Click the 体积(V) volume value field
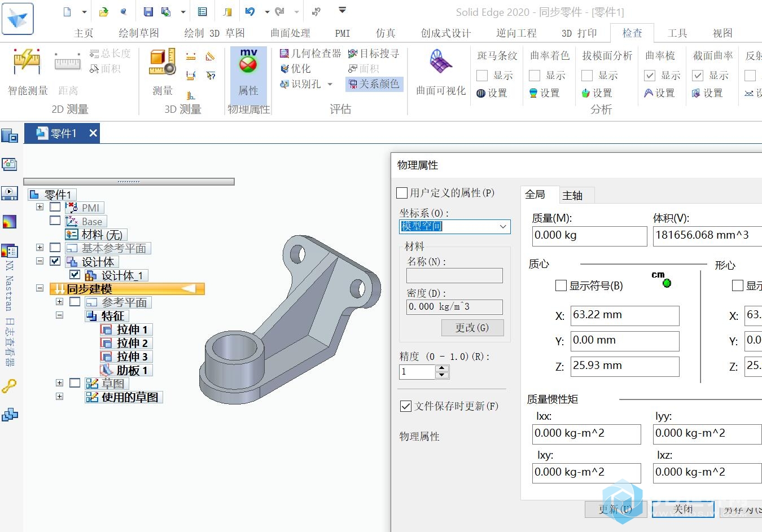This screenshot has width=762, height=532. 707,236
